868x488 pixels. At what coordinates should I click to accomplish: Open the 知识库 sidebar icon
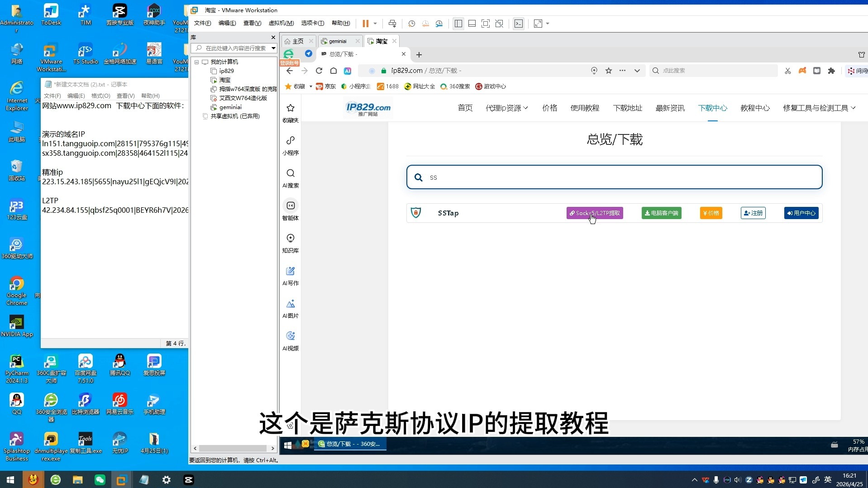291,243
